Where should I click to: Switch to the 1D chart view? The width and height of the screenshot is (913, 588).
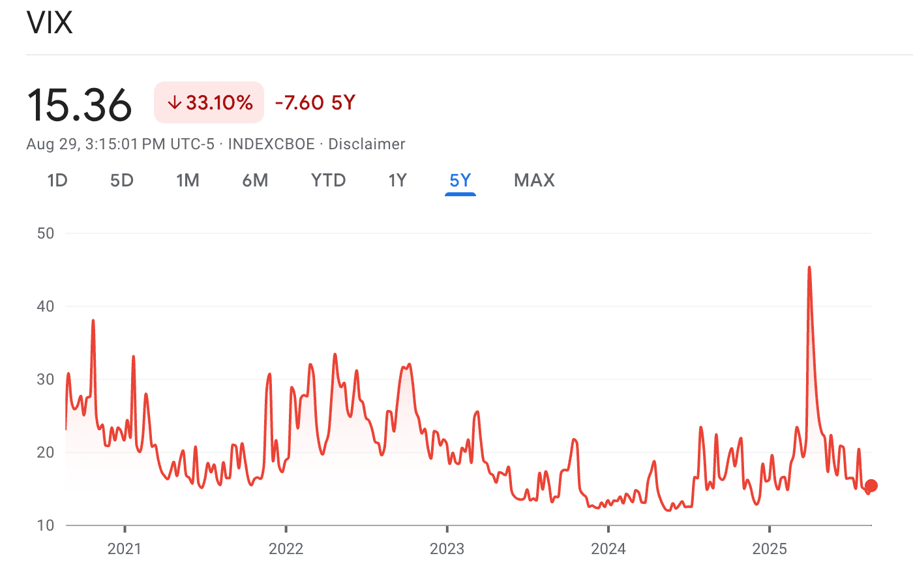pos(57,181)
